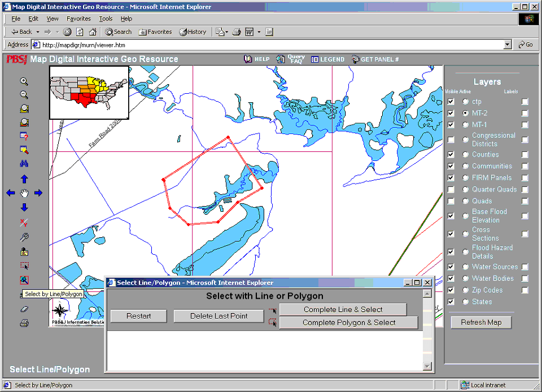Toggle visibility of the ctp layer
The image size is (542, 392).
(451, 102)
